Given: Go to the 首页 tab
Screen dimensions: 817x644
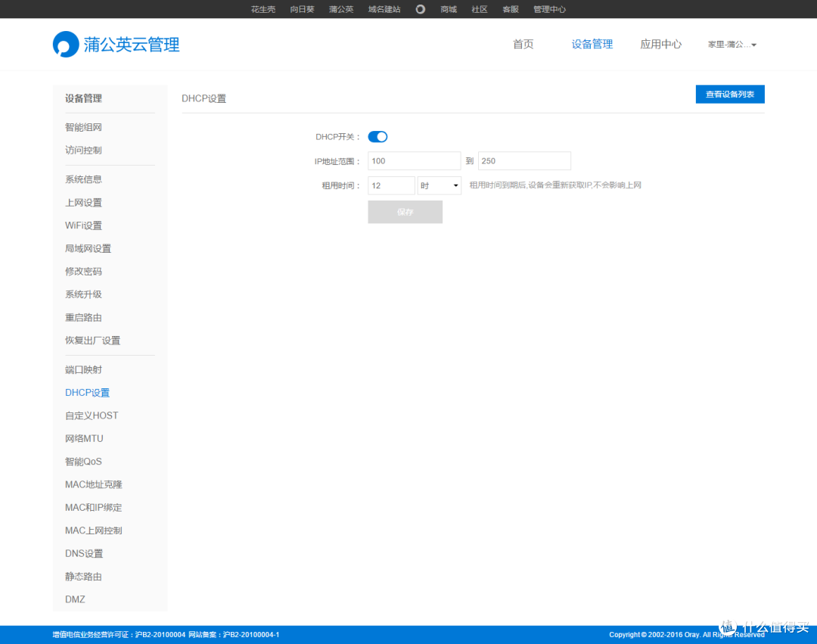Looking at the screenshot, I should click(x=523, y=45).
